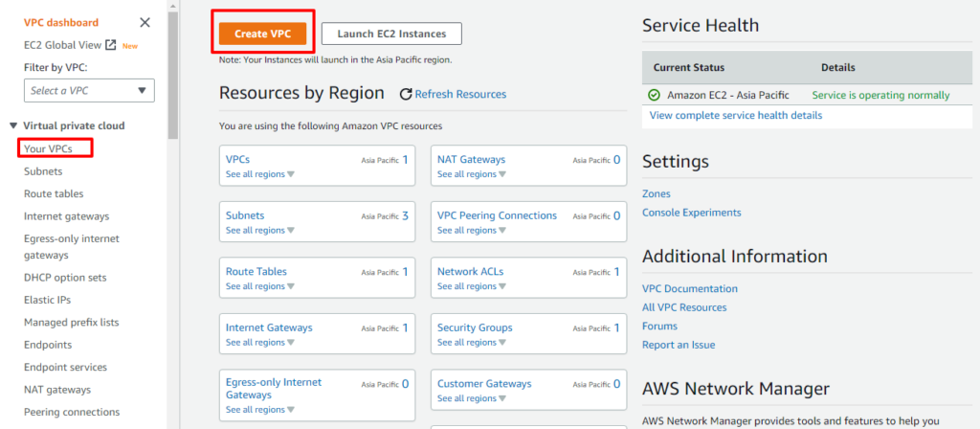Click the Report an Issue link
This screenshot has height=429, width=980.
point(679,345)
